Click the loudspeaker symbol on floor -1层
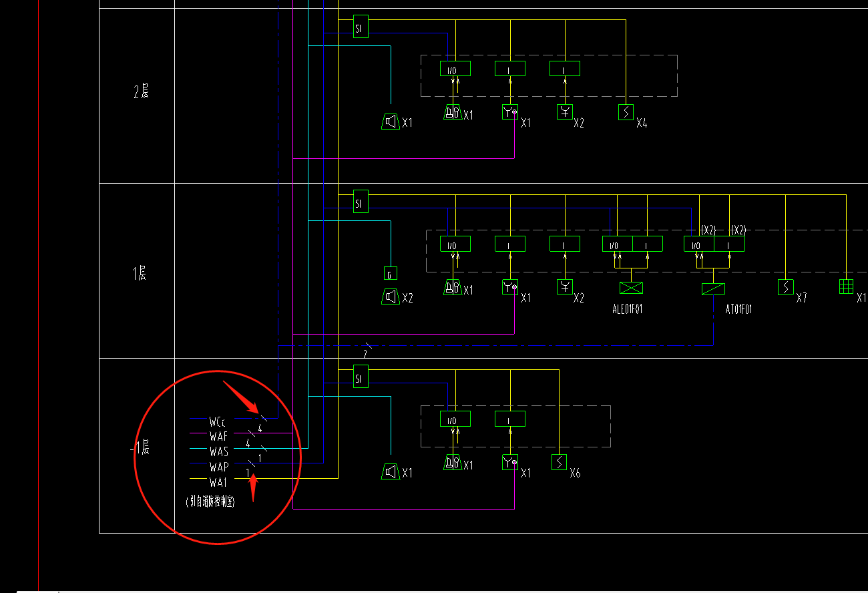868x593 pixels. 391,471
